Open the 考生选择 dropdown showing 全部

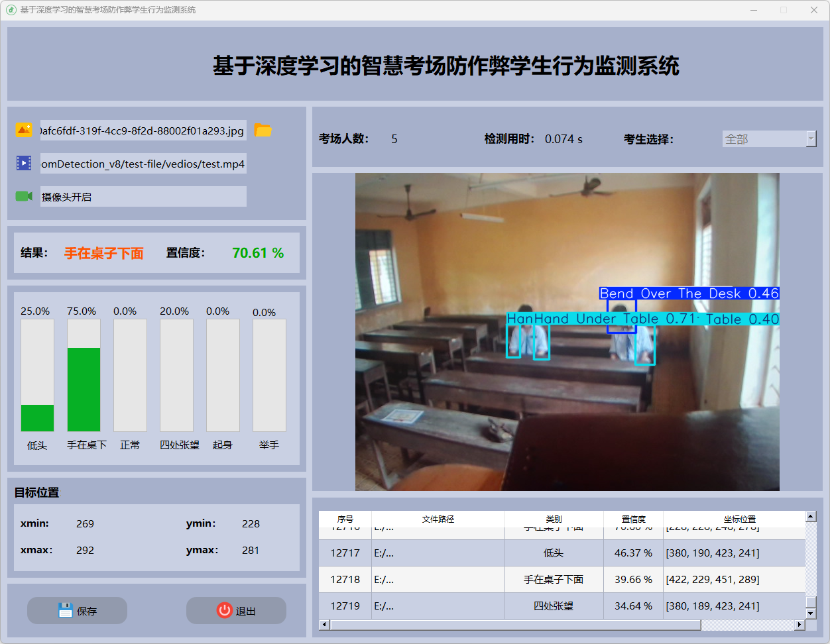(764, 138)
